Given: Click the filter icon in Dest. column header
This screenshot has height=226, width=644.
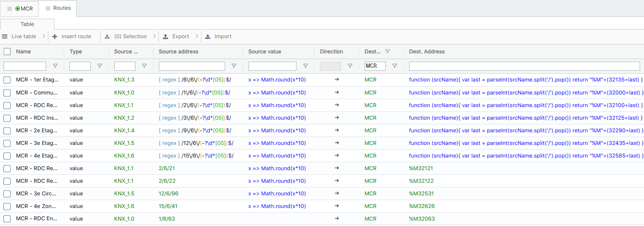Looking at the screenshot, I should point(388,52).
